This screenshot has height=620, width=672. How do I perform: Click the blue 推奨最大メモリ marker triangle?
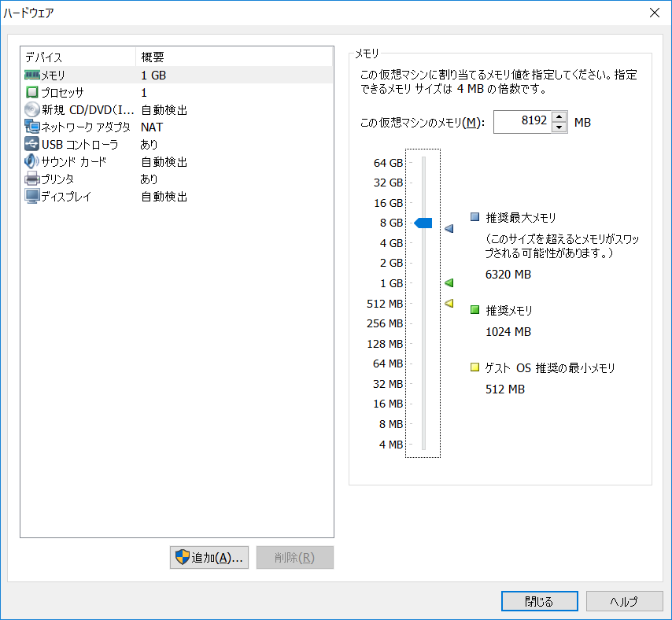click(450, 228)
